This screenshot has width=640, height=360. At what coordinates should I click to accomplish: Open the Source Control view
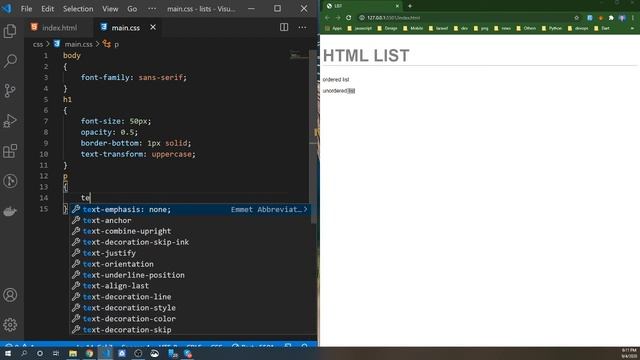(x=10, y=91)
